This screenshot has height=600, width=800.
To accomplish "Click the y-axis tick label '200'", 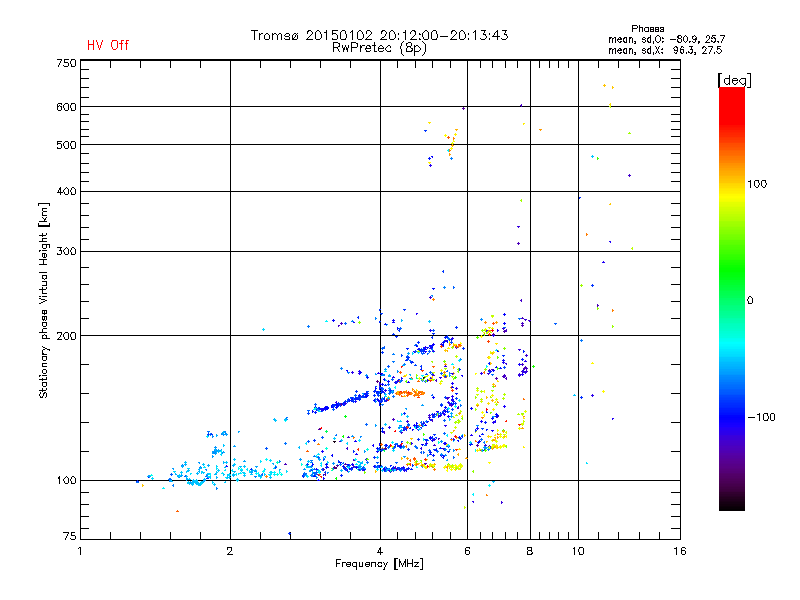I will [66, 336].
